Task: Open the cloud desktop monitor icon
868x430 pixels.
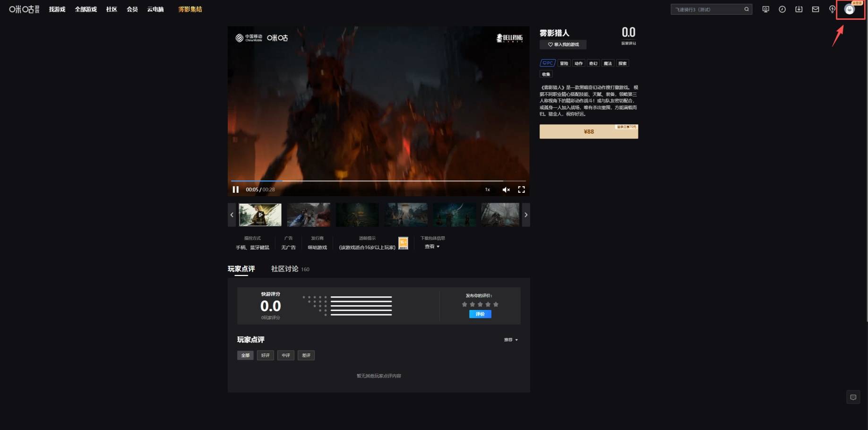Action: point(766,9)
